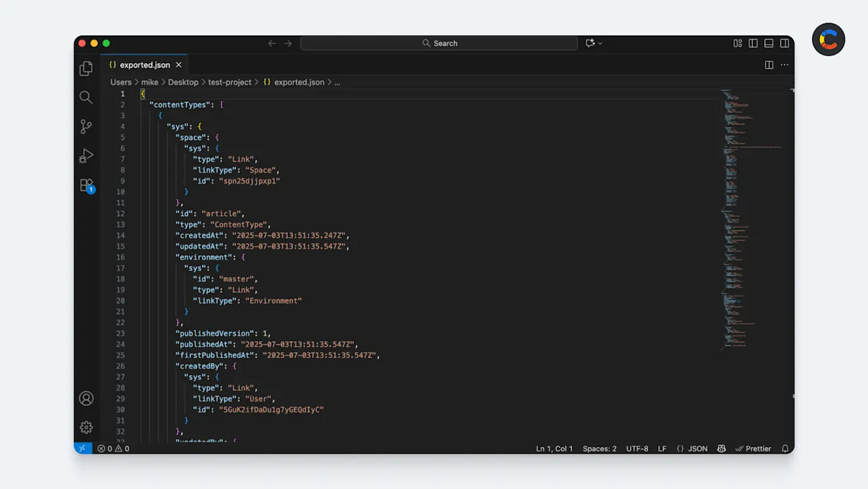The height and width of the screenshot is (489, 868).
Task: Change the JSON language mode
Action: click(692, 448)
